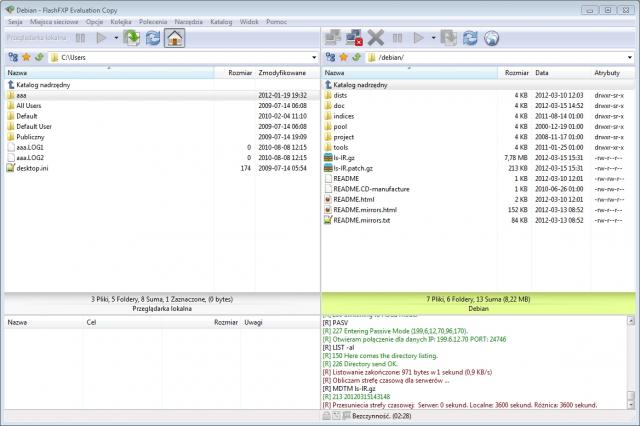Click the star bookmarks icon beside /debian/

[x=343, y=58]
